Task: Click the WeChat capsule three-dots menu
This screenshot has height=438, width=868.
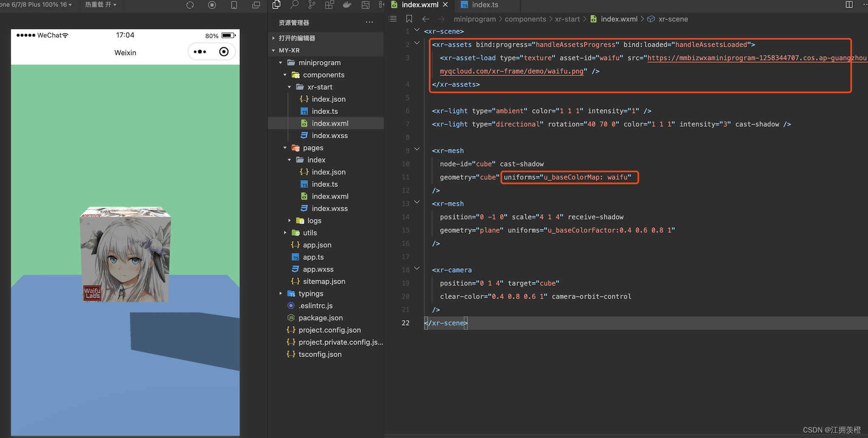Action: pyautogui.click(x=200, y=52)
